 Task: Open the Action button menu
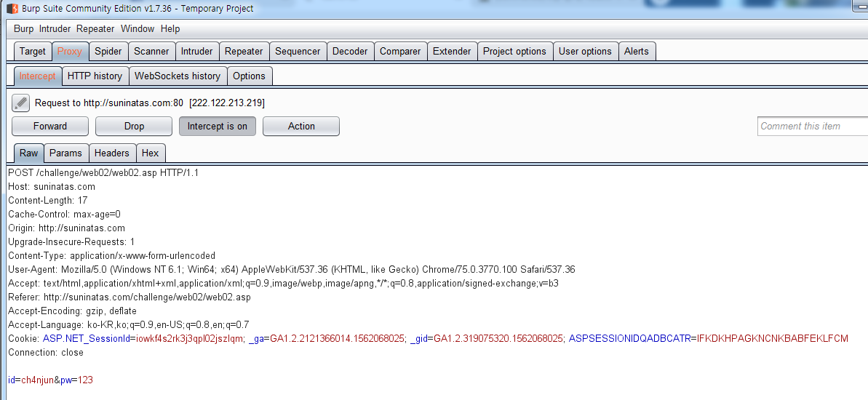coord(301,126)
